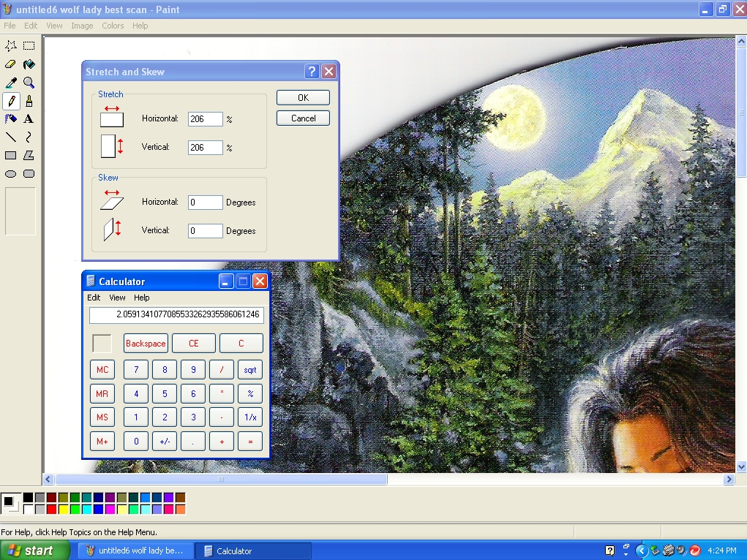Image resolution: width=747 pixels, height=560 pixels.
Task: Select the Polygon tool
Action: [29, 155]
